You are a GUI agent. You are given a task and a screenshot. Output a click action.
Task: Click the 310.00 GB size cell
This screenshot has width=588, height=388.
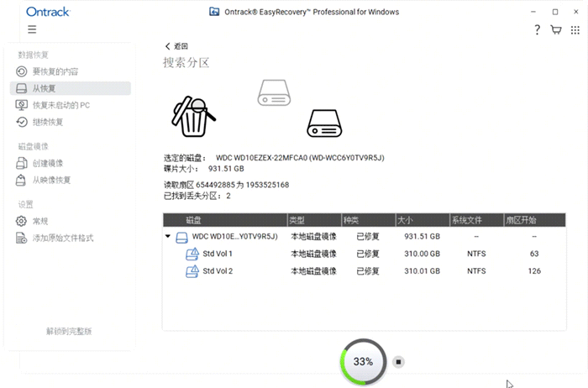(422, 254)
